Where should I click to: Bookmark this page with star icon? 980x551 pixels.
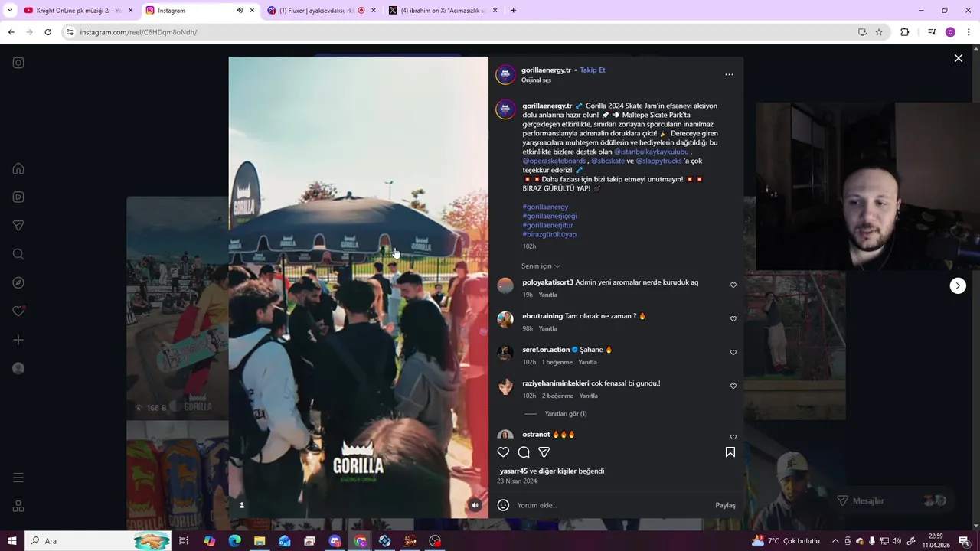(x=879, y=32)
